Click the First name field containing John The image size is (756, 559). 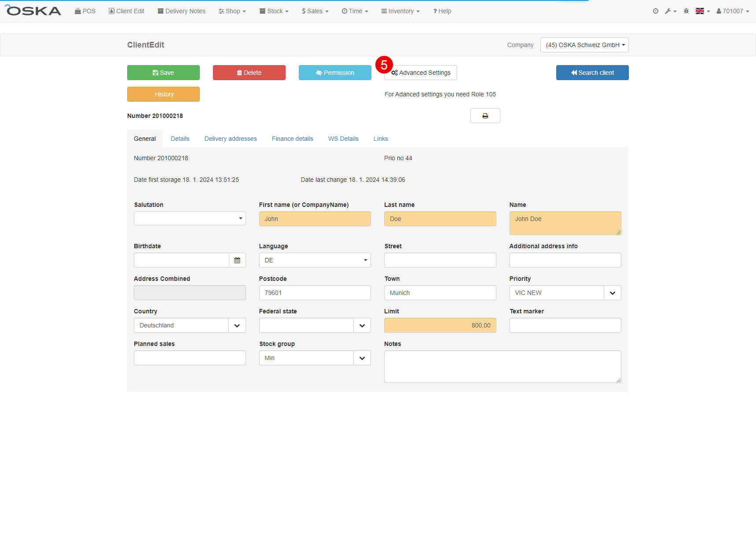pos(315,219)
